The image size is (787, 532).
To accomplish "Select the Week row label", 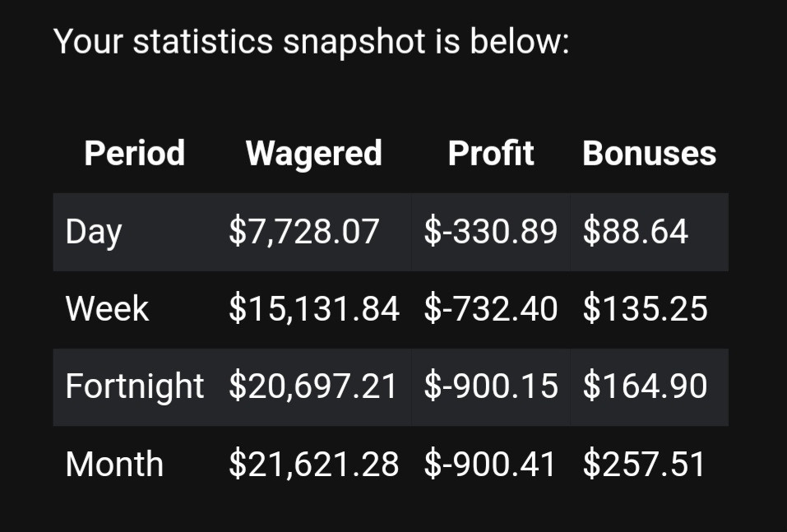I will click(107, 308).
